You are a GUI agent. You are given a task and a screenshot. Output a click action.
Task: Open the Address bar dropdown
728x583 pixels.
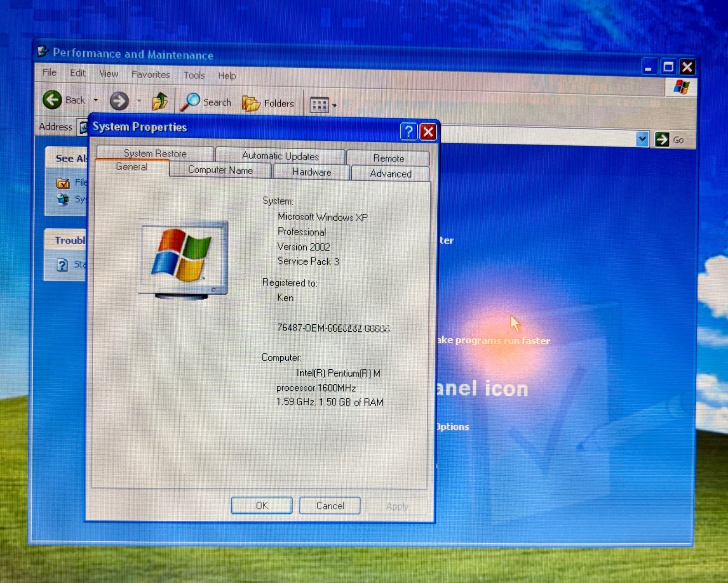[642, 139]
